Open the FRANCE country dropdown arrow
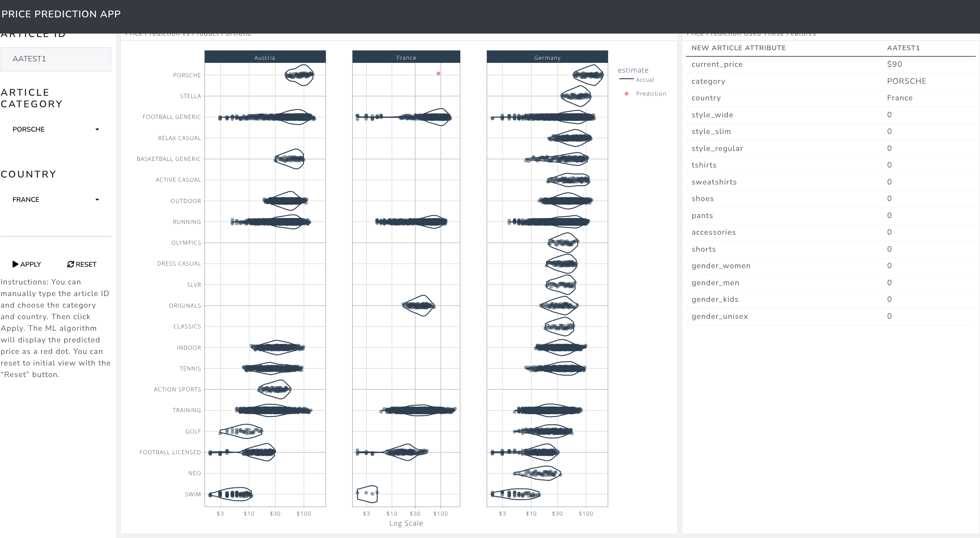Viewport: 980px width, 538px height. (x=97, y=200)
